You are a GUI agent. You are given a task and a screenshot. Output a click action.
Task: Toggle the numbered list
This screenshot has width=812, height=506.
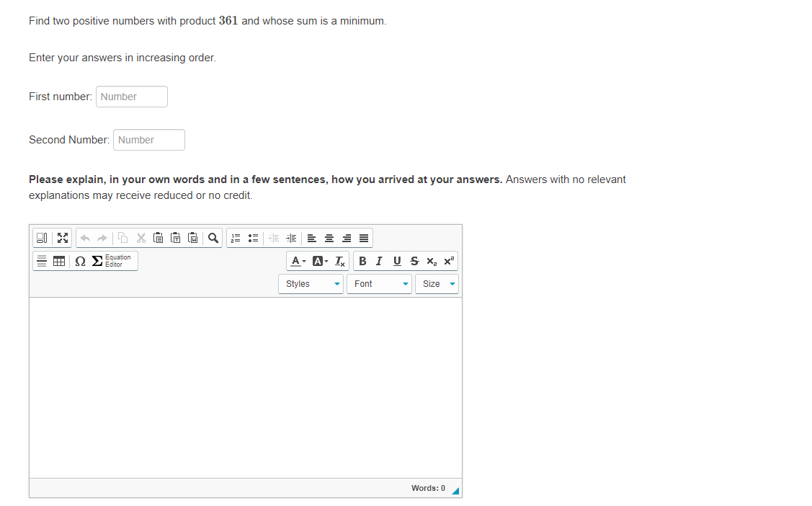point(236,238)
